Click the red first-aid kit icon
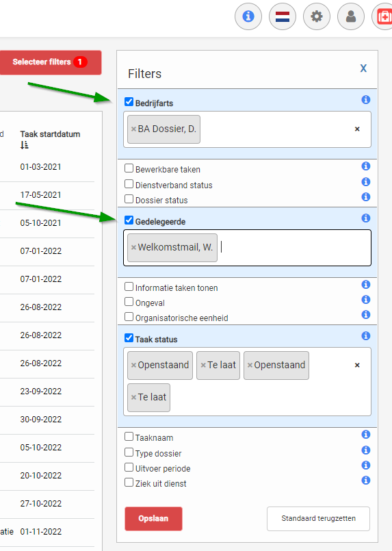This screenshot has height=551, width=392. [383, 16]
